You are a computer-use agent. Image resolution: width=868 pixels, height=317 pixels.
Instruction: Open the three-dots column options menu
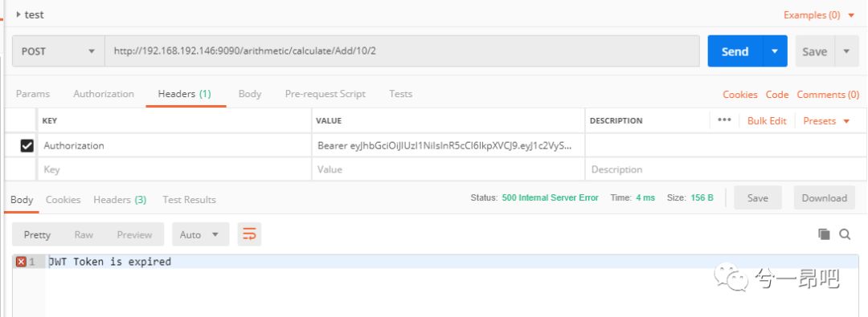pos(724,120)
